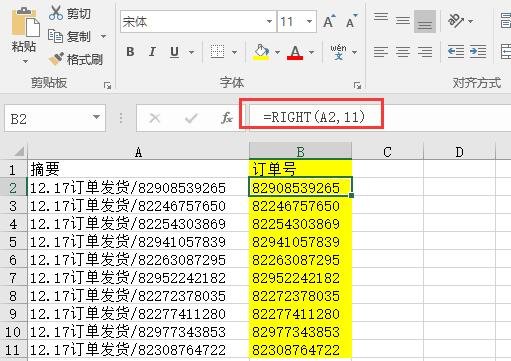Open the borders dropdown arrow
511x361 pixels.
[x=234, y=52]
